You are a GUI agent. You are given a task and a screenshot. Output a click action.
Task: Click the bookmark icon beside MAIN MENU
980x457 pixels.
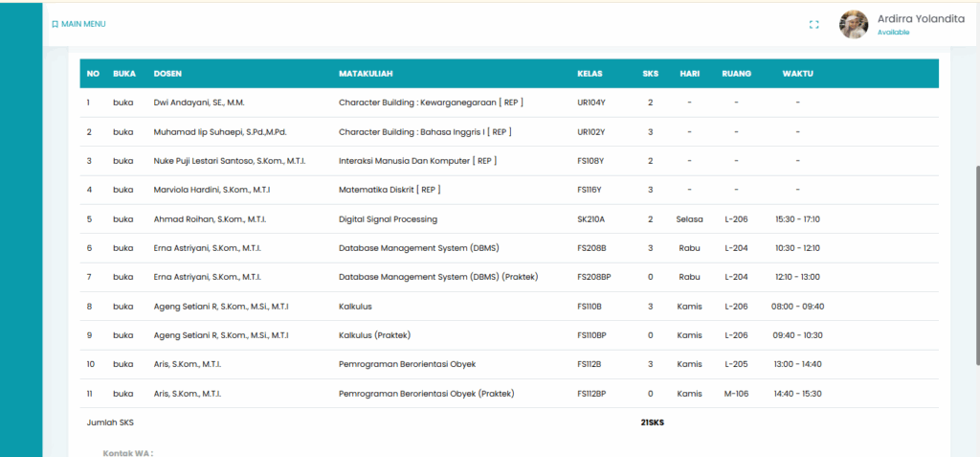(55, 24)
